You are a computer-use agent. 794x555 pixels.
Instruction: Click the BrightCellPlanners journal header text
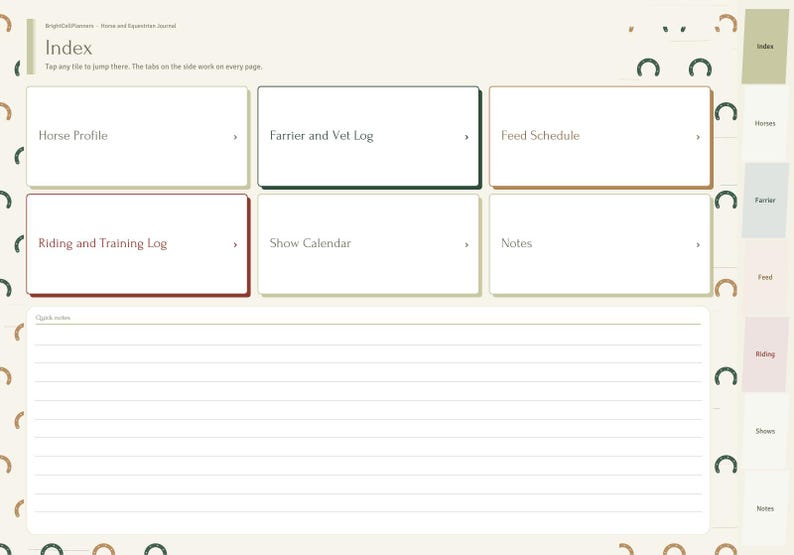point(110,26)
